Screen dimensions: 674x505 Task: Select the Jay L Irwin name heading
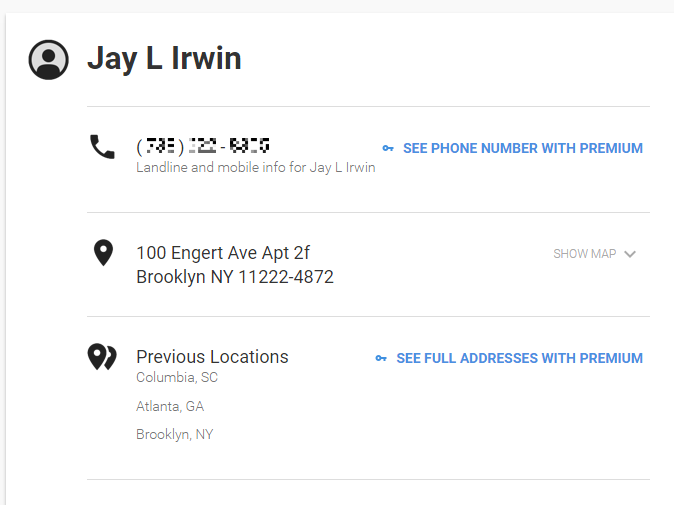tap(165, 58)
